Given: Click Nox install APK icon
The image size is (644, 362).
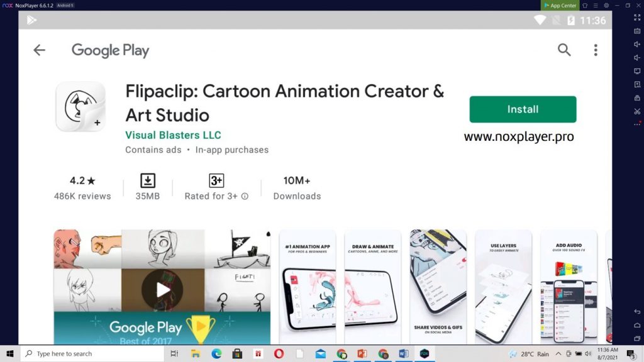Looking at the screenshot, I should (x=637, y=85).
